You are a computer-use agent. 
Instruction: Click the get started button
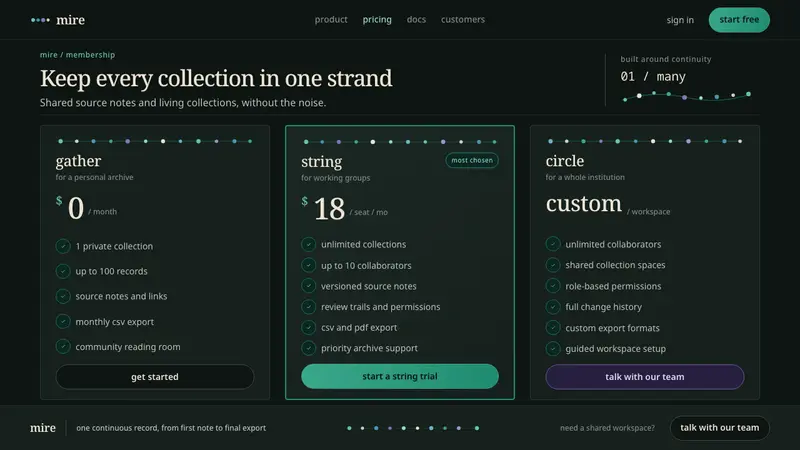pyautogui.click(x=155, y=377)
